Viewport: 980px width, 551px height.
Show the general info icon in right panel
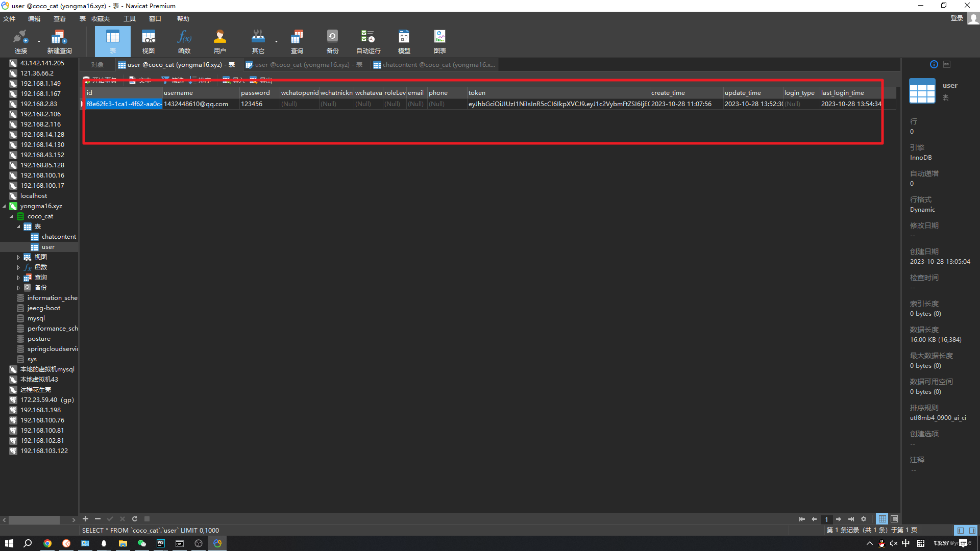click(934, 64)
